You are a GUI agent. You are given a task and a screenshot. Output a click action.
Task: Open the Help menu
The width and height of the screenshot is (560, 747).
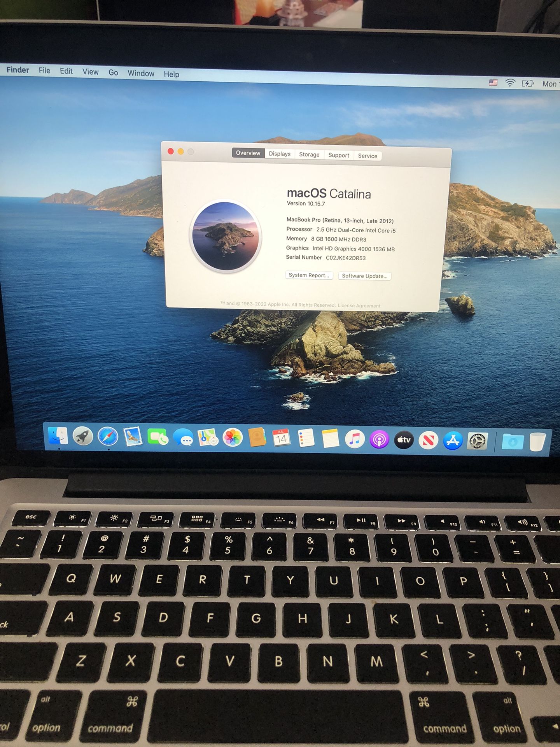coord(171,74)
